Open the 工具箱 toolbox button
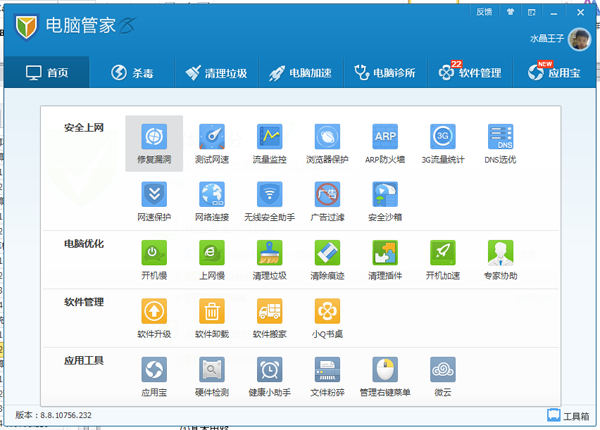This screenshot has width=600, height=430. [x=567, y=415]
